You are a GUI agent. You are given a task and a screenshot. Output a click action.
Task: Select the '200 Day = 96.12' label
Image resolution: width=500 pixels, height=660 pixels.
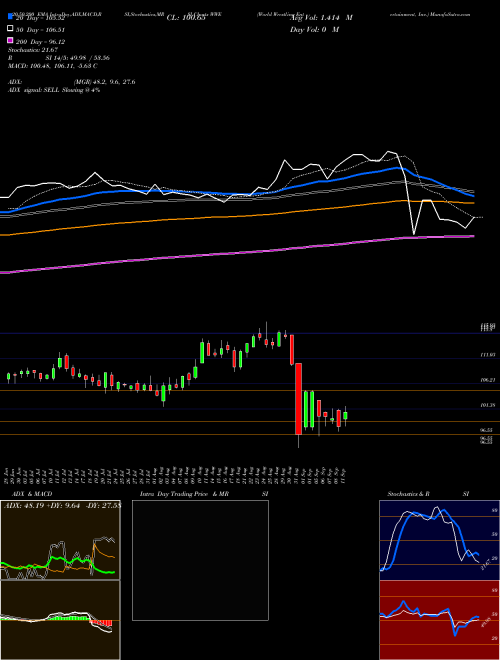pyautogui.click(x=40, y=42)
